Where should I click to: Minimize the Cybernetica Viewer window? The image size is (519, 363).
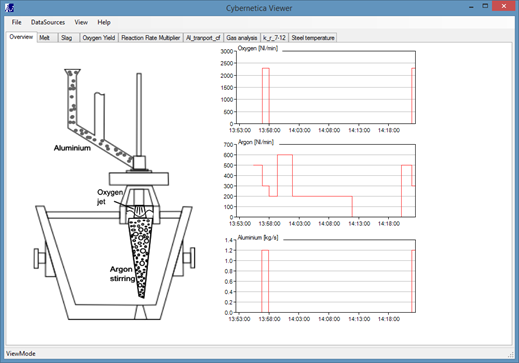tap(471, 7)
